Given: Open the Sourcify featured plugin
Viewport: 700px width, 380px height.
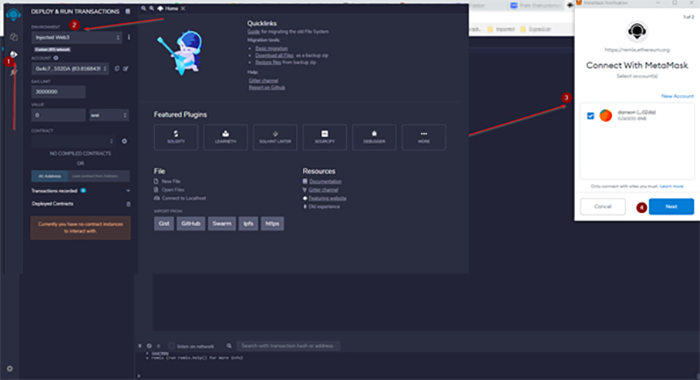Looking at the screenshot, I should pyautogui.click(x=325, y=137).
